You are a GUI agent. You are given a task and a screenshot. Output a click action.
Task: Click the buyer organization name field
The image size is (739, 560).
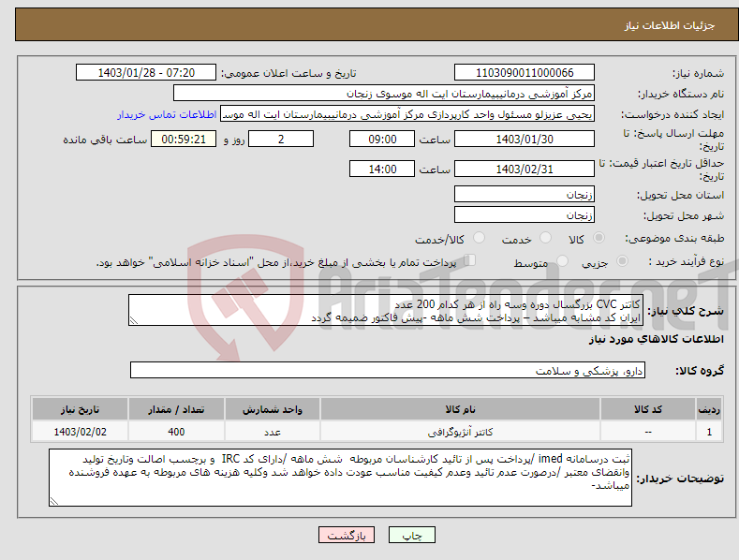(384, 94)
